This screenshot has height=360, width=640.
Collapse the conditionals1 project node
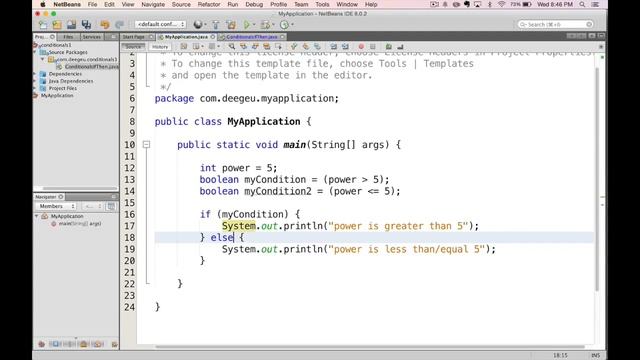click(36, 45)
